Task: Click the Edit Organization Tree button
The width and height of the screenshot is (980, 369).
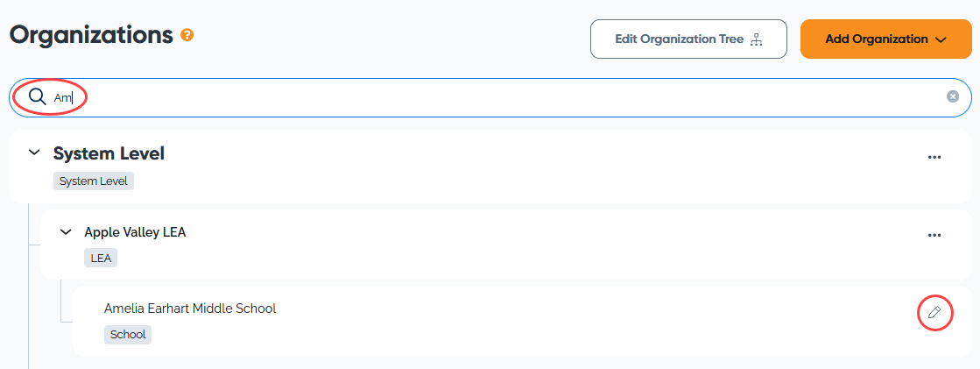Action: tap(688, 39)
